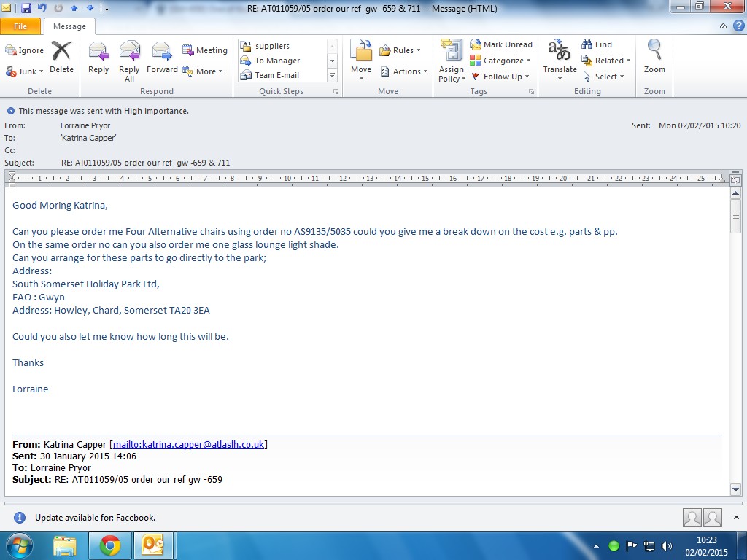Toggle the ruler button above the scrollbar
The height and width of the screenshot is (560, 747).
pos(735,179)
